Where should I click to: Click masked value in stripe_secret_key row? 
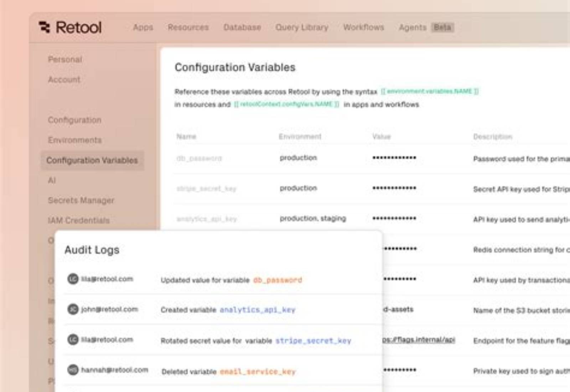point(394,188)
